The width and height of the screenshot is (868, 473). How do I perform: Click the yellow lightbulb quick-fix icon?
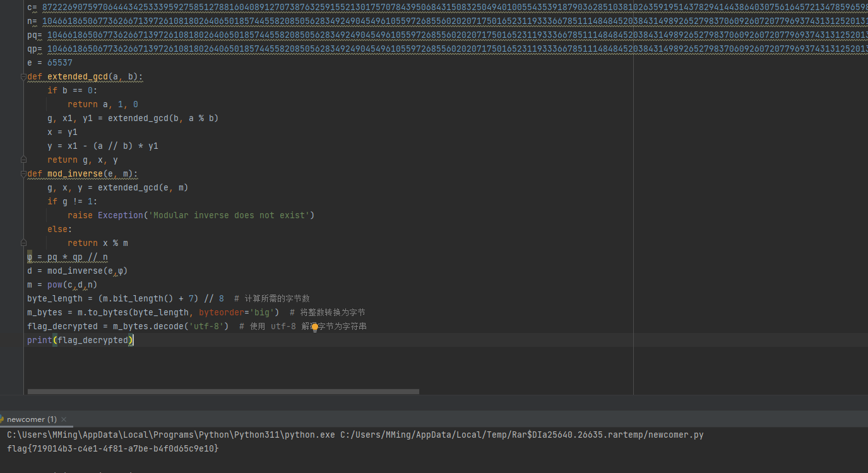click(314, 327)
